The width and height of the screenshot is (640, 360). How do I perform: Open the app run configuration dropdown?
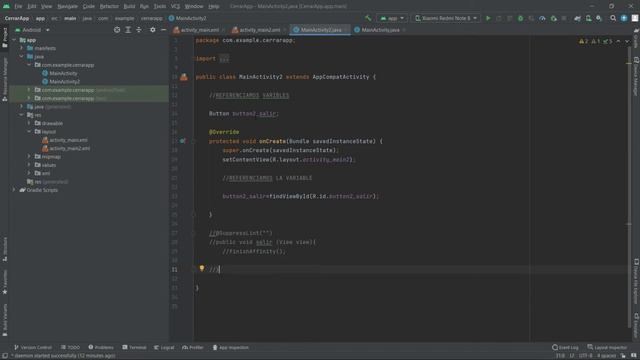click(392, 18)
